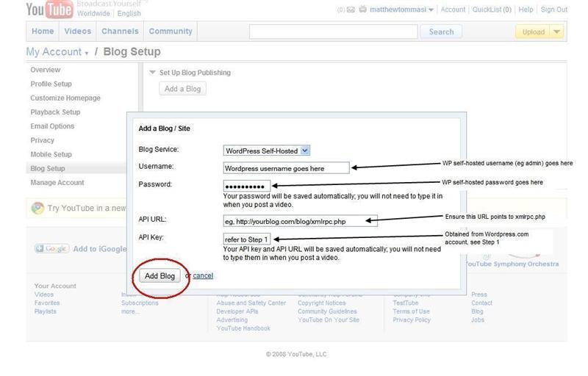588x376 pixels.
Task: Select Privacy in the account sidebar
Action: click(42, 140)
